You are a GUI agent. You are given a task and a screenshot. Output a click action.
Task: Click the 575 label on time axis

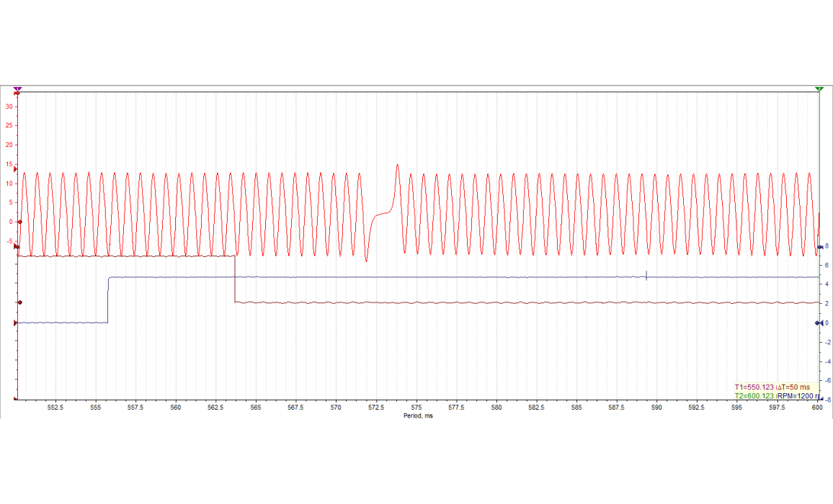pyautogui.click(x=416, y=408)
